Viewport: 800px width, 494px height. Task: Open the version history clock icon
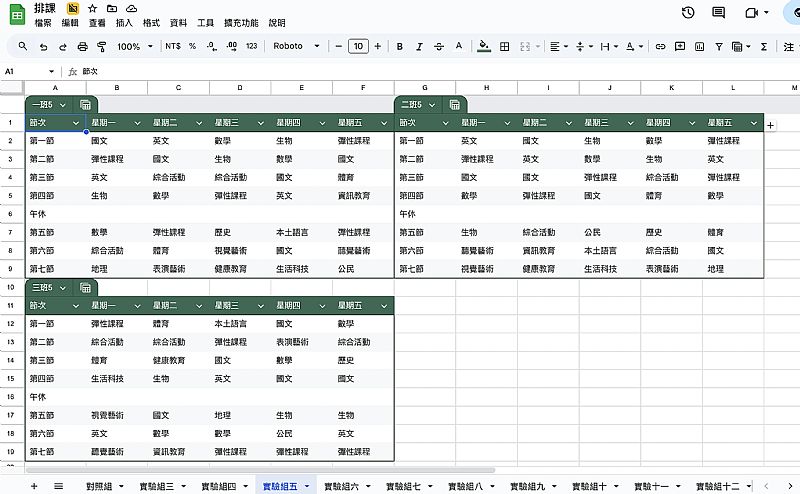tap(688, 13)
